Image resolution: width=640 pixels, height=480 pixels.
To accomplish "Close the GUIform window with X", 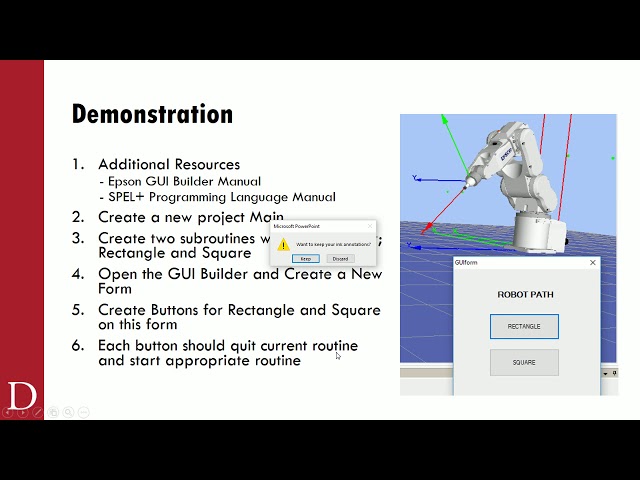I will (x=593, y=262).
